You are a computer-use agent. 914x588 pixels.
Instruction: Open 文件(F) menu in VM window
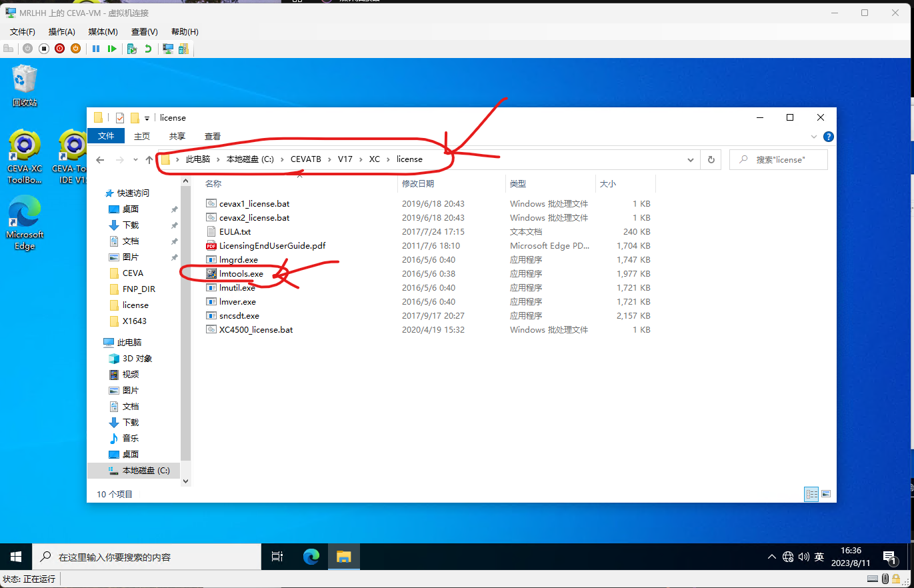(22, 32)
